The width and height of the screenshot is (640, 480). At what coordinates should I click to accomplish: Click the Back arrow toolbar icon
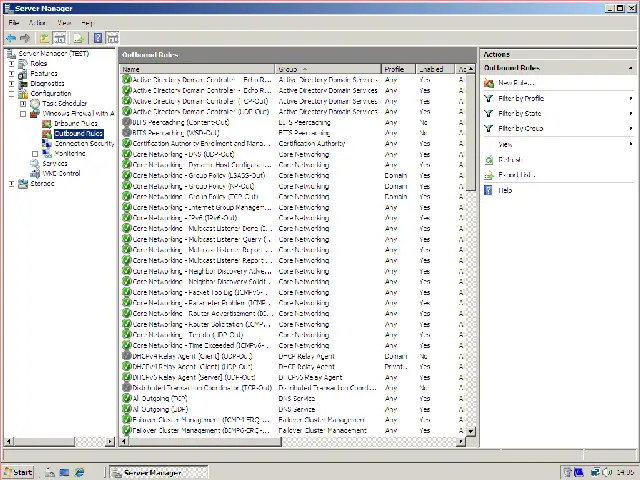(x=11, y=38)
